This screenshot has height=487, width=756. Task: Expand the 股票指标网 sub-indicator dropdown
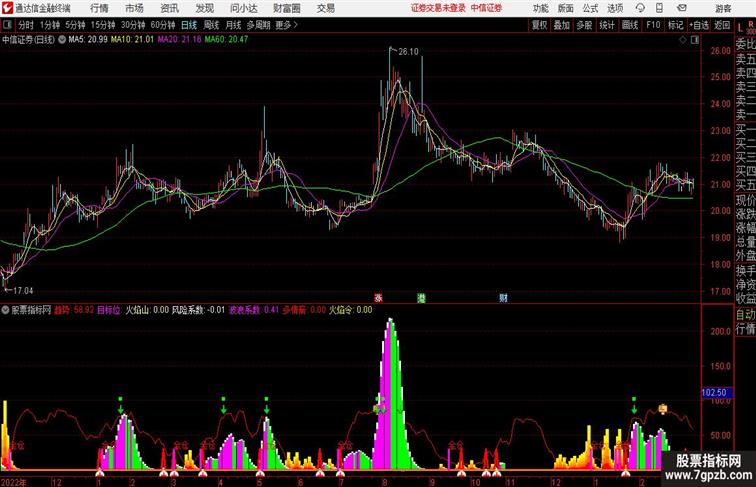tap(5, 310)
